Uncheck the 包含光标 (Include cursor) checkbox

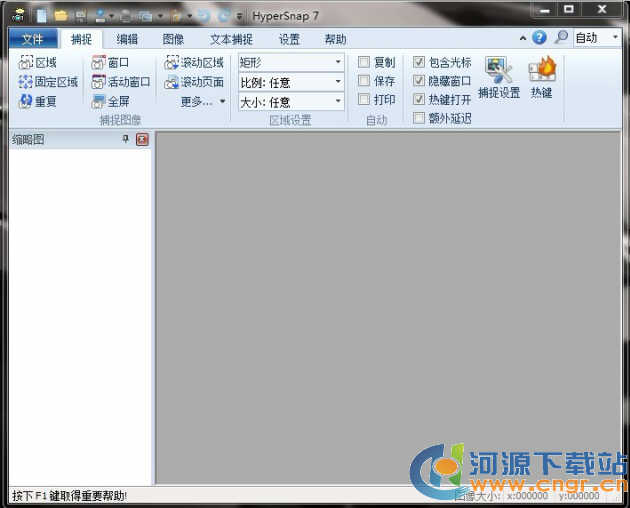point(419,62)
